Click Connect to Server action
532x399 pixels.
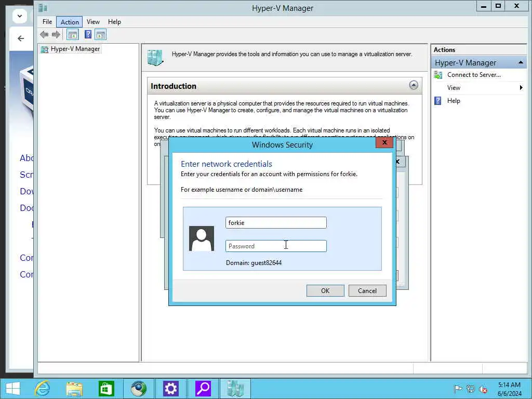(474, 75)
